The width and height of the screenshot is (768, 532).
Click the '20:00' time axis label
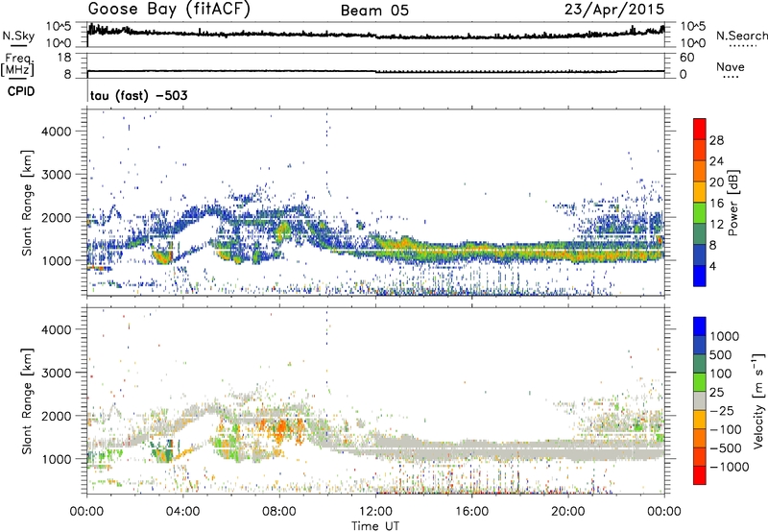567,512
